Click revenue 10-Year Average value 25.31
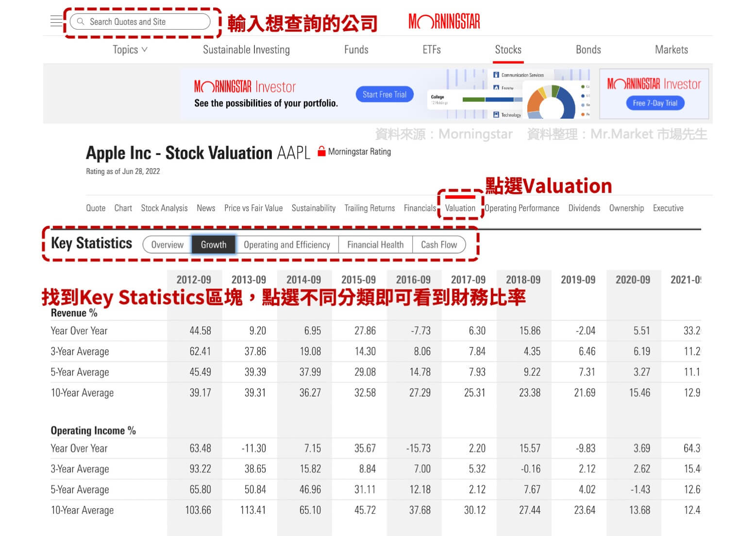Screen dimensions: 756x536 pyautogui.click(x=474, y=393)
